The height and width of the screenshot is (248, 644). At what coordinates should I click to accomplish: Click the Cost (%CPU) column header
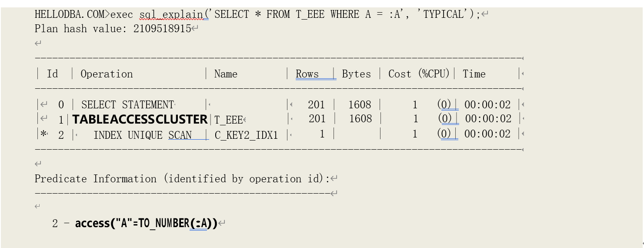pos(419,74)
